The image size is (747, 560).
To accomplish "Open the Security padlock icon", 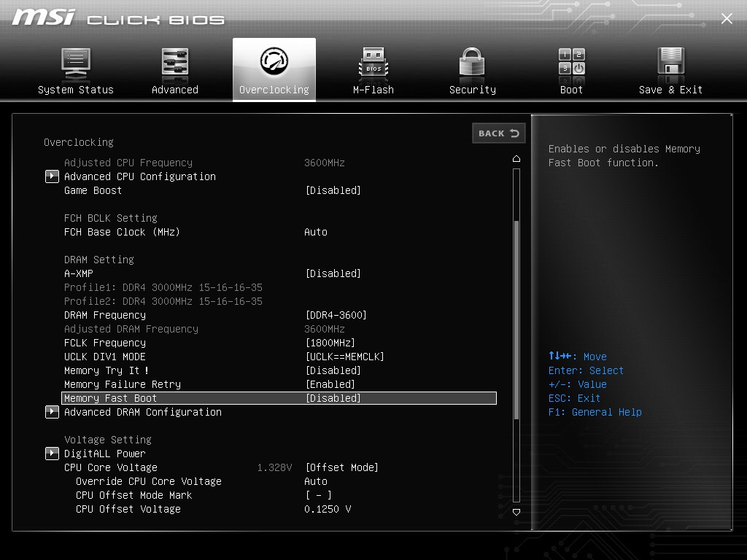I will point(472,61).
